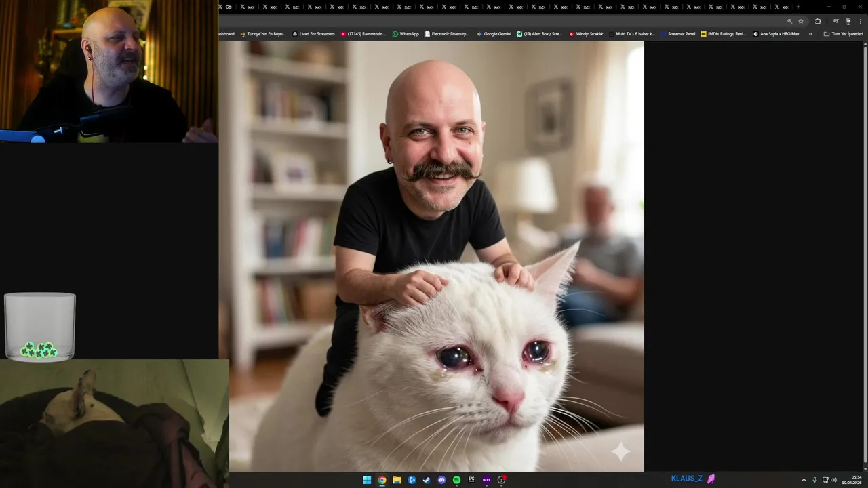Open the Streamer Panel bookmark

(678, 33)
